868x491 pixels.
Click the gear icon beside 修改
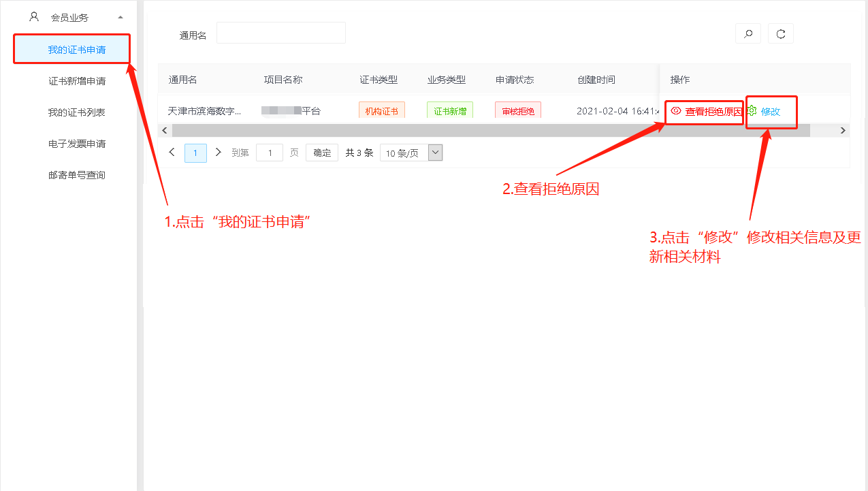pyautogui.click(x=752, y=111)
